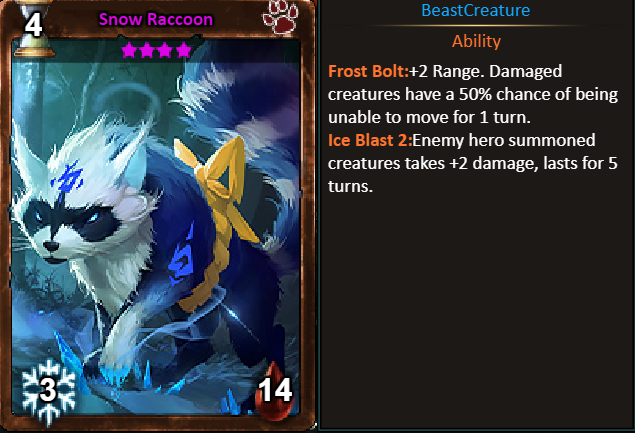Viewport: 635px width, 433px height.
Task: Click the Ability section heading
Action: pyautogui.click(x=476, y=41)
